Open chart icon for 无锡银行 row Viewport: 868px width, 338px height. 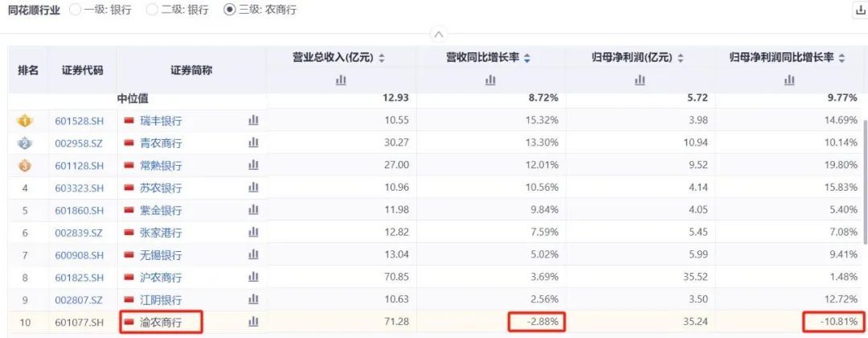pyautogui.click(x=253, y=254)
